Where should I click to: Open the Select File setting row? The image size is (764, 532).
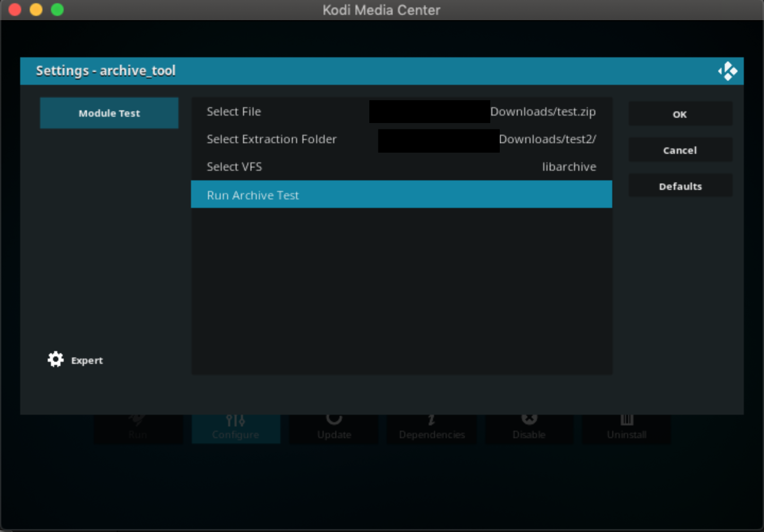tap(402, 112)
